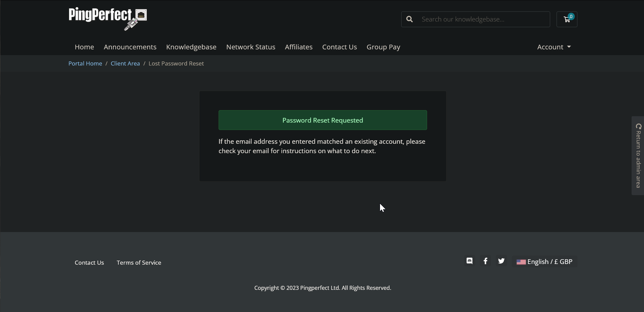Viewport: 644px width, 312px height.
Task: Click the Portal Home breadcrumb link
Action: click(85, 63)
